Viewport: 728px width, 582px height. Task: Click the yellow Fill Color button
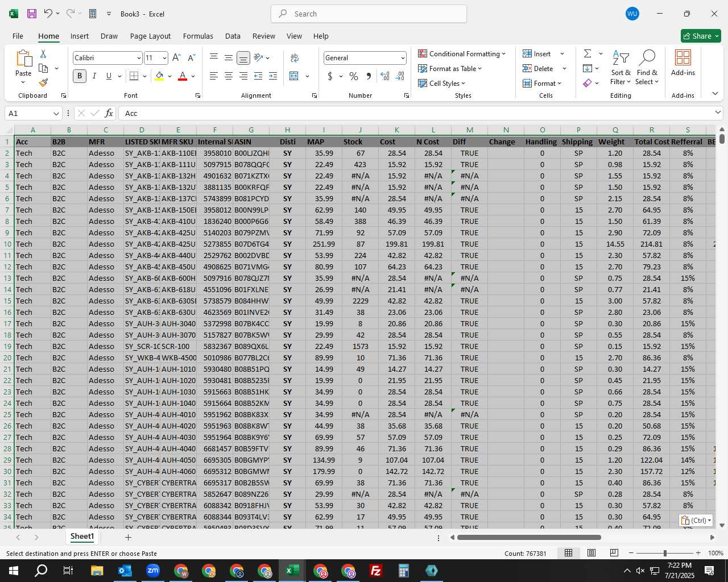[x=160, y=76]
